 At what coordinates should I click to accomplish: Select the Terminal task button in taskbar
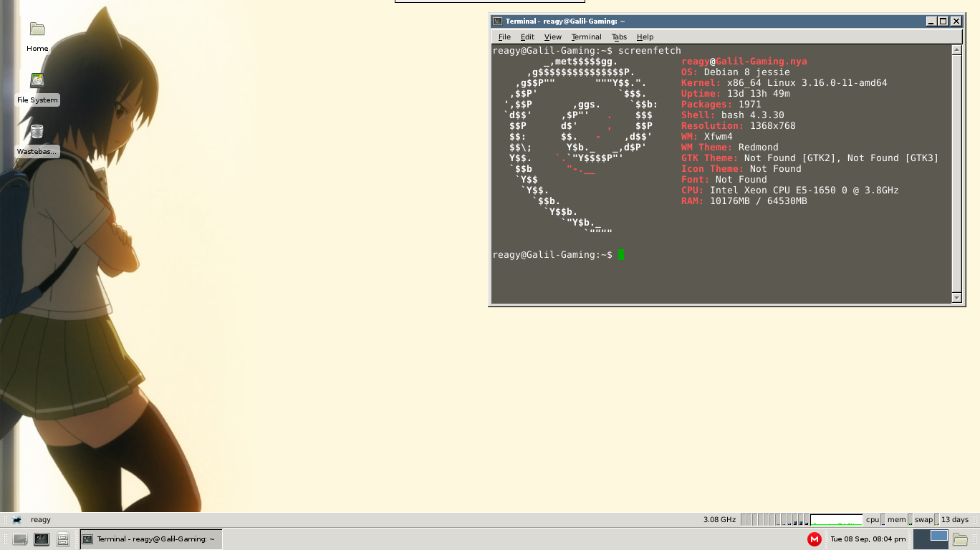[x=150, y=539]
